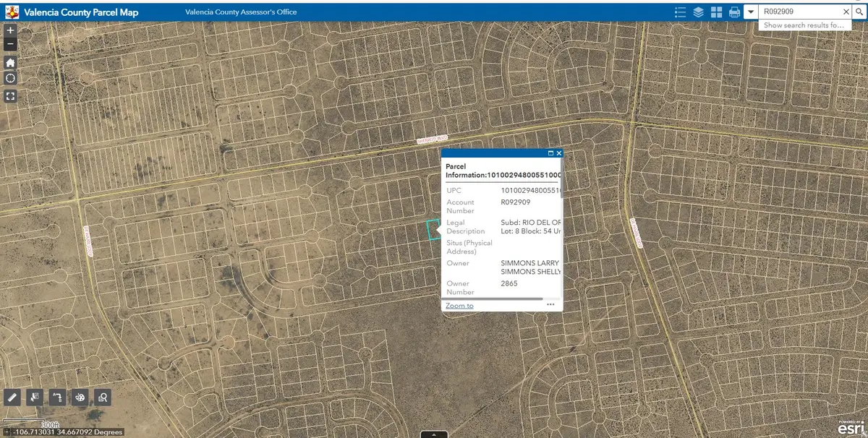Toggle full screen map view
The height and width of the screenshot is (438, 868).
pyautogui.click(x=9, y=95)
